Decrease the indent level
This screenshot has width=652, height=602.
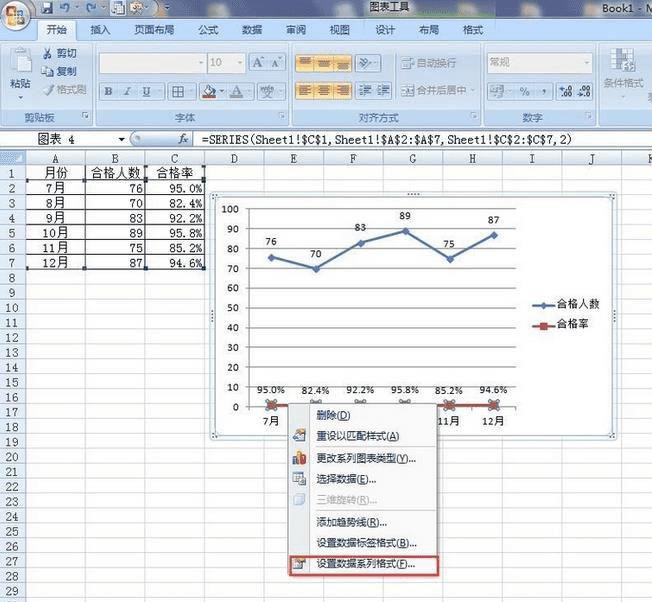tap(365, 91)
